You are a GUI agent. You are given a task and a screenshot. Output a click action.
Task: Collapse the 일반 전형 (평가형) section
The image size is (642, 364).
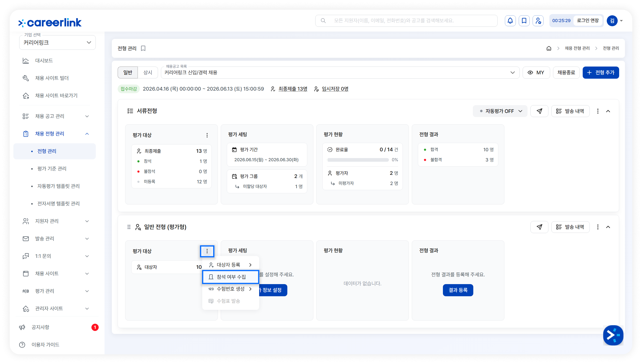[608, 227]
